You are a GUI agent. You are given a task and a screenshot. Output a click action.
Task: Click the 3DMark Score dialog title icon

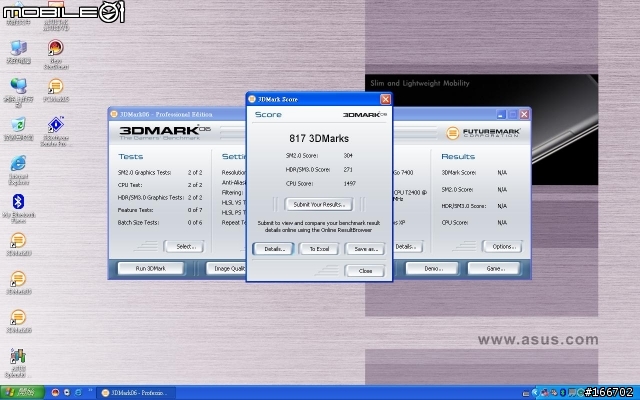point(252,99)
